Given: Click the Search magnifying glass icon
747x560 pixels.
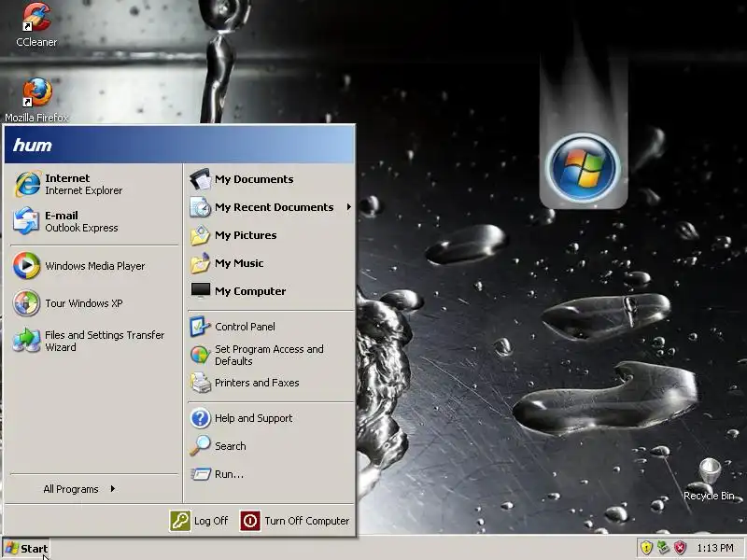Looking at the screenshot, I should tap(200, 446).
